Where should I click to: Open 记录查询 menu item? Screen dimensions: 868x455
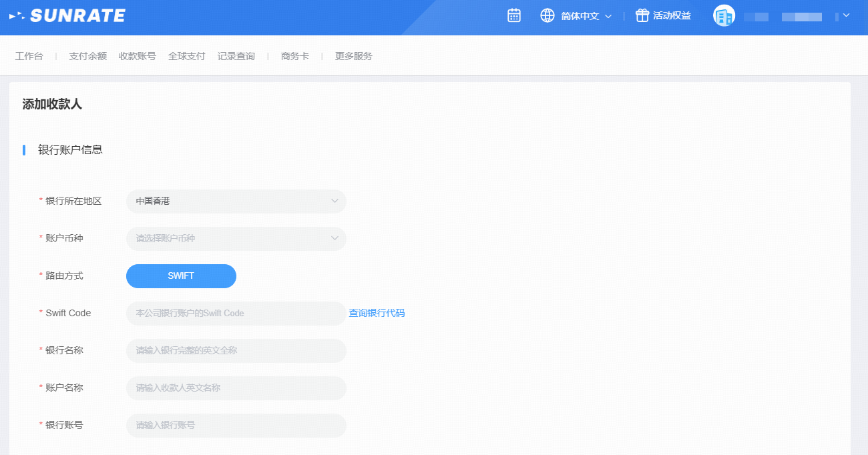point(236,56)
